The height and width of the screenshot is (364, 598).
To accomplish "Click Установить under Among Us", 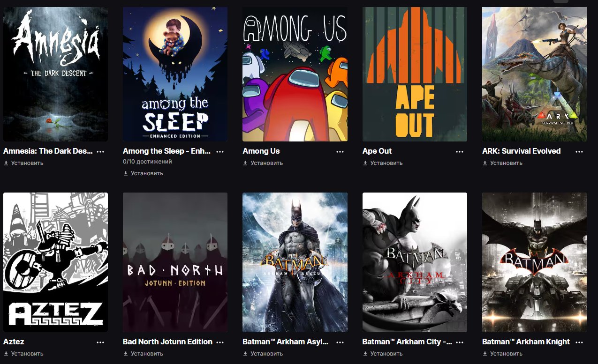I will (263, 163).
